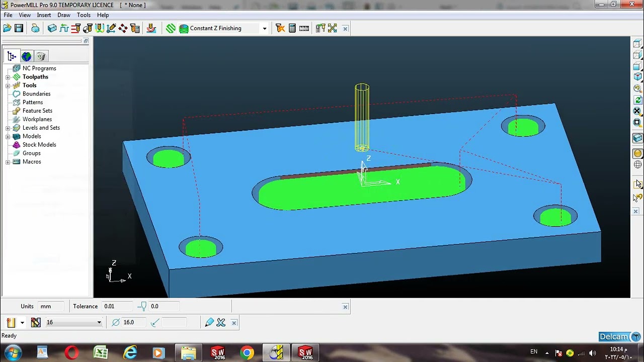The height and width of the screenshot is (362, 644).
Task: Open a project with the folder icon
Action: pos(7,28)
